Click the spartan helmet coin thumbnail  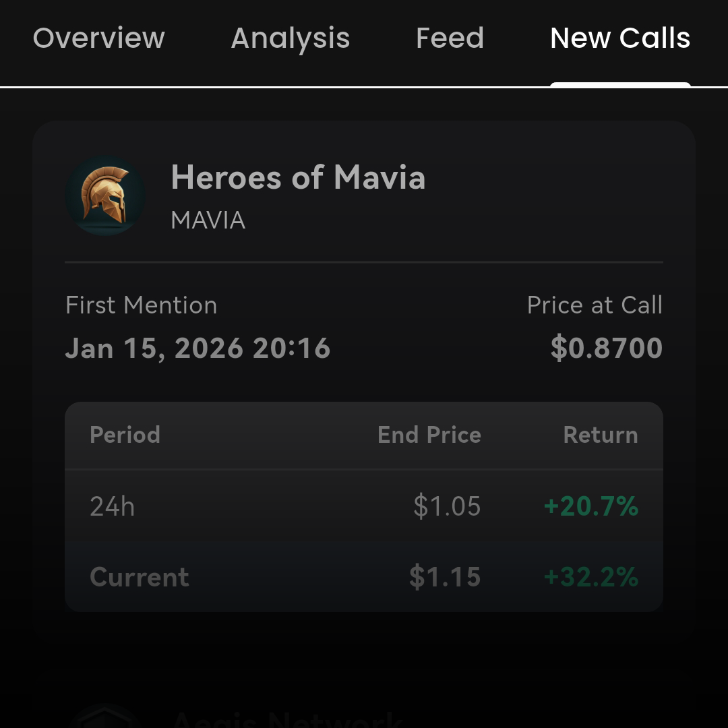pos(105,195)
